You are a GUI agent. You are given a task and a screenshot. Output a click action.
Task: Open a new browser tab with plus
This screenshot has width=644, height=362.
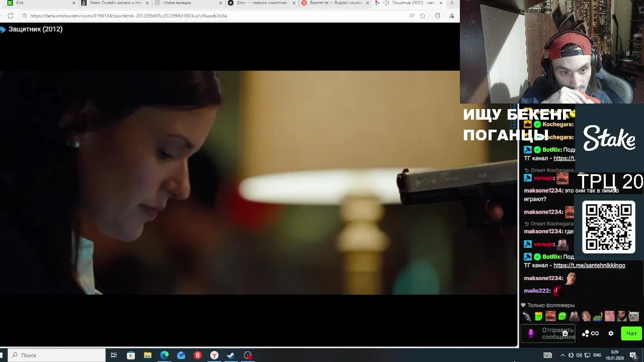click(452, 3)
